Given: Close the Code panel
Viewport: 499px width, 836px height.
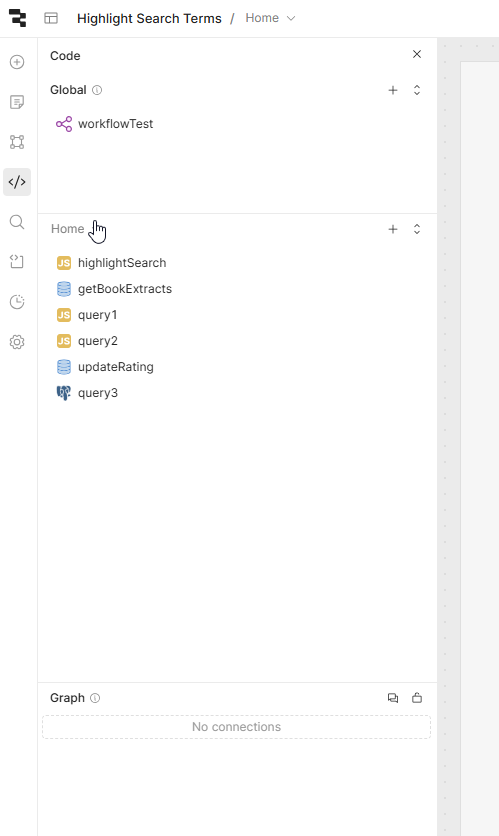Looking at the screenshot, I should pos(417,54).
